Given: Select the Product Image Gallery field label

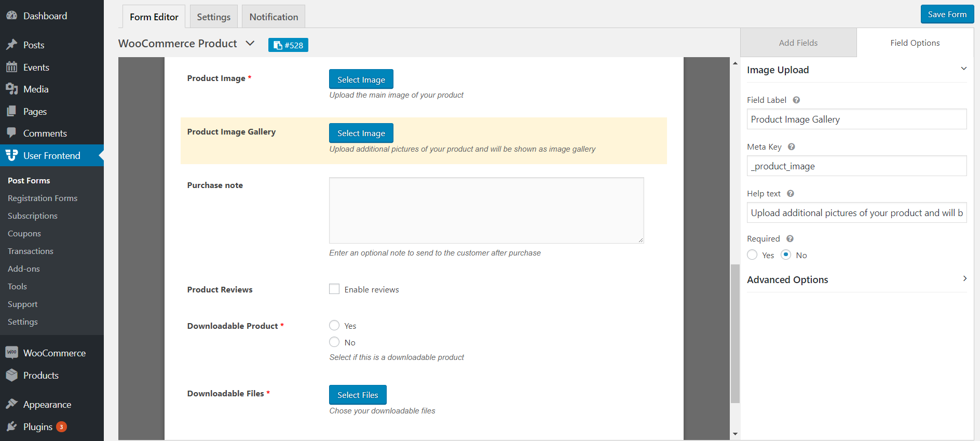Looking at the screenshot, I should tap(232, 132).
